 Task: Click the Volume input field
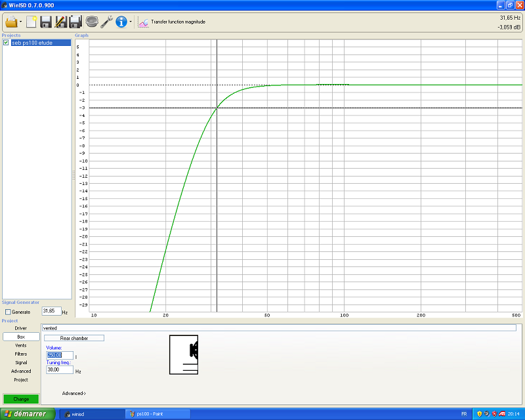pos(60,355)
